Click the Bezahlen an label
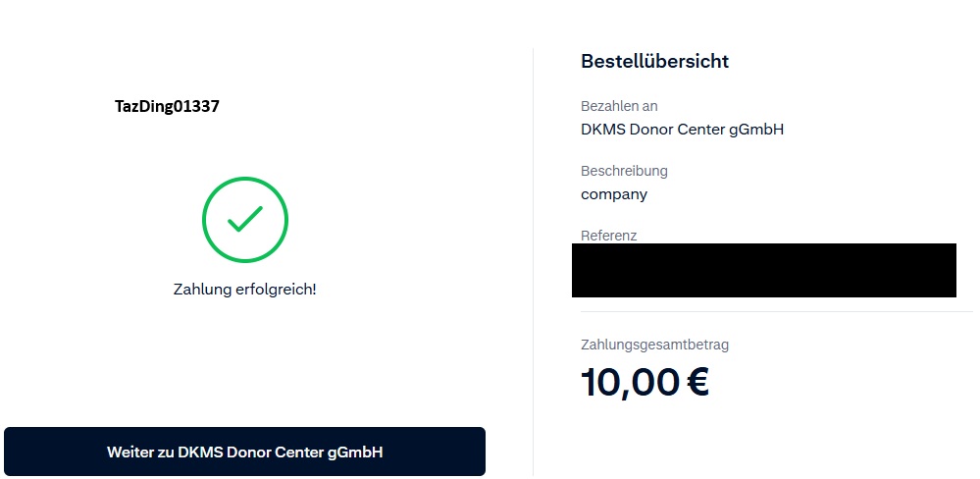The height and width of the screenshot is (479, 980). [619, 106]
